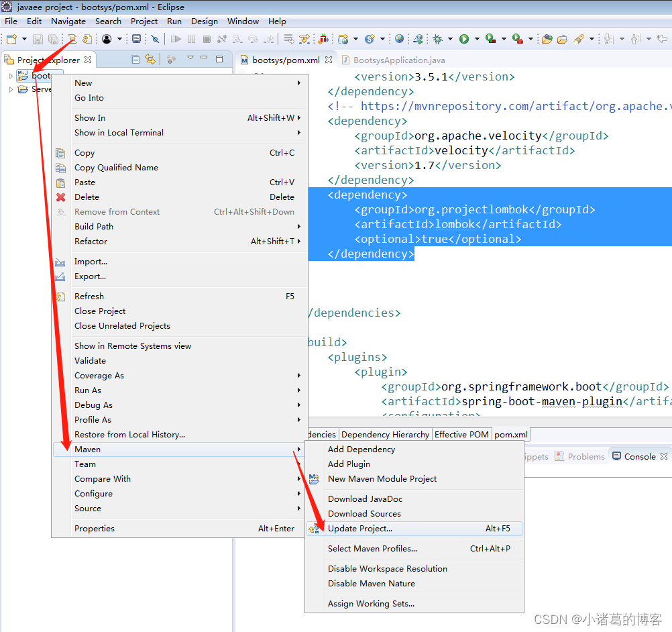This screenshot has height=632, width=672.
Task: Select Maven in the context menu
Action: tap(180, 450)
